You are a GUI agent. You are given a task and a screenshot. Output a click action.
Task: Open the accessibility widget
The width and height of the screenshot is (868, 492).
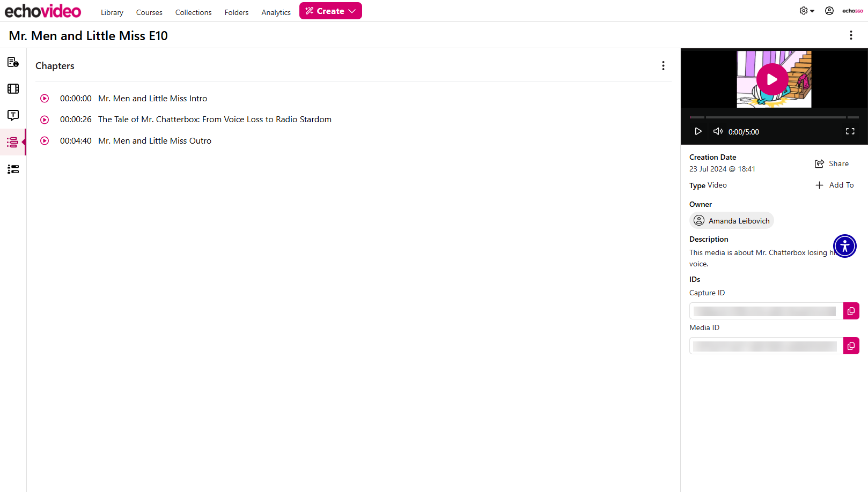tap(845, 246)
